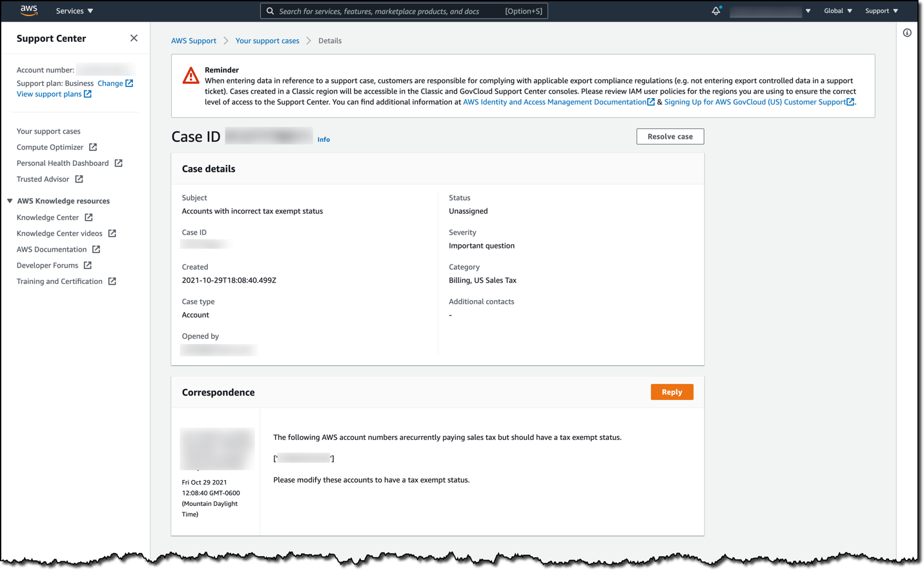Open Knowledge Center videos sidebar item
Viewport: 924px width, 571px height.
tap(59, 234)
